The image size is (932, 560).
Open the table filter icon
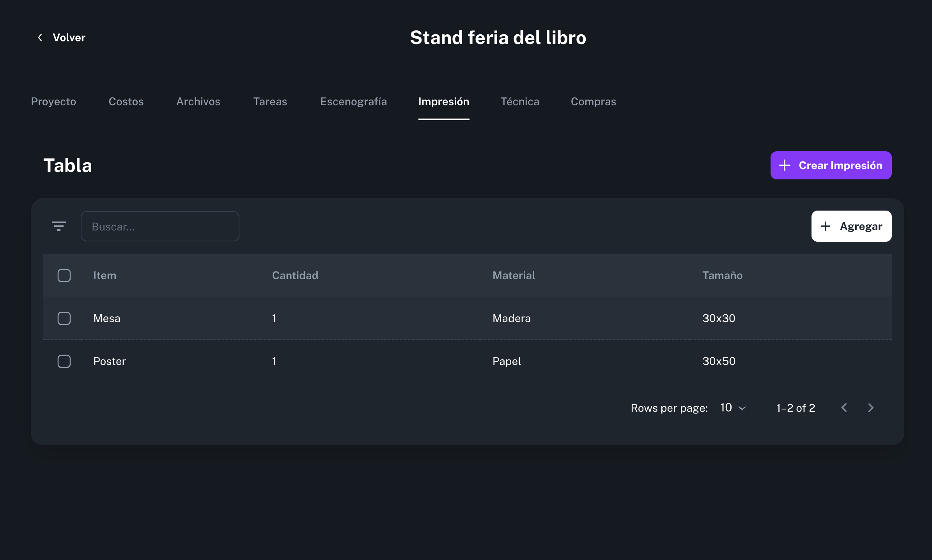coord(59,226)
